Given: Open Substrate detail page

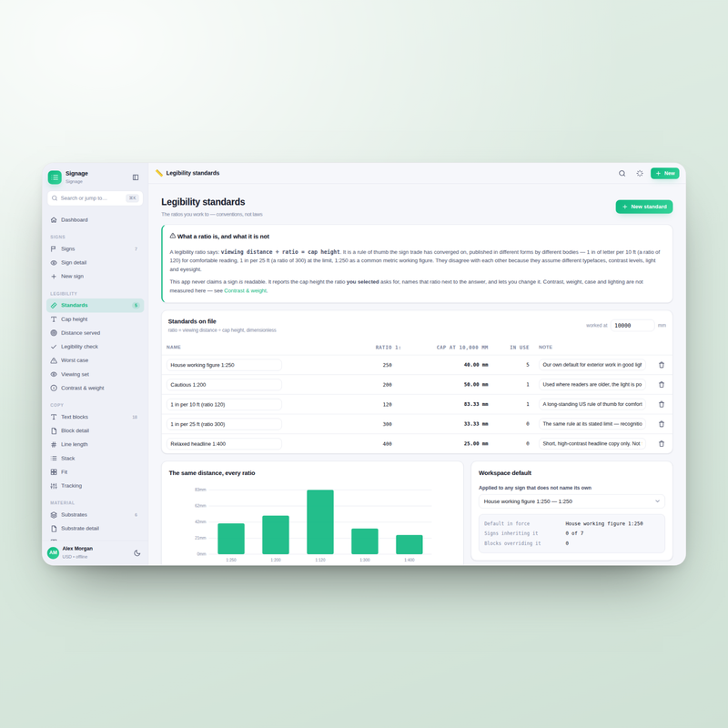Looking at the screenshot, I should point(96,529).
